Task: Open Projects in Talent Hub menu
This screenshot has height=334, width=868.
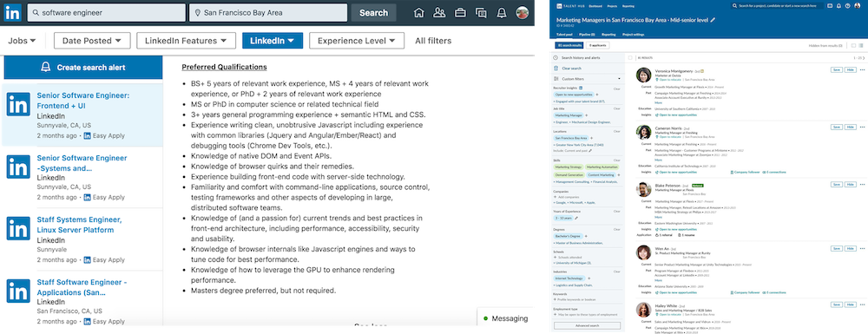Action: pos(611,5)
